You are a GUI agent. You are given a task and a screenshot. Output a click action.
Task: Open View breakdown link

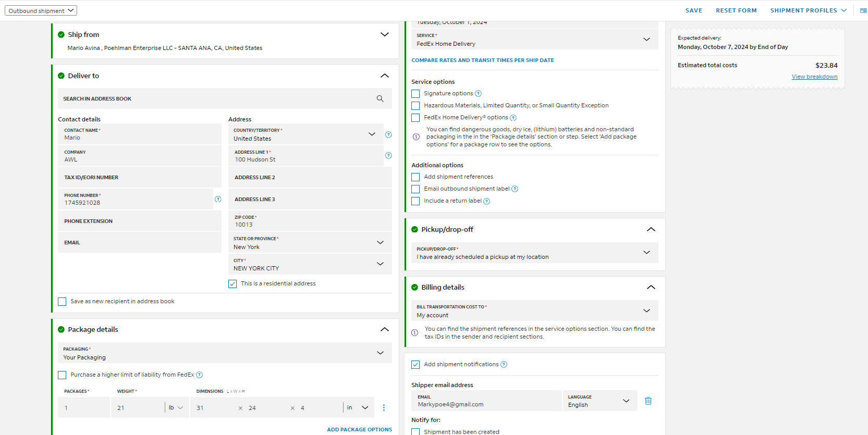tap(814, 77)
